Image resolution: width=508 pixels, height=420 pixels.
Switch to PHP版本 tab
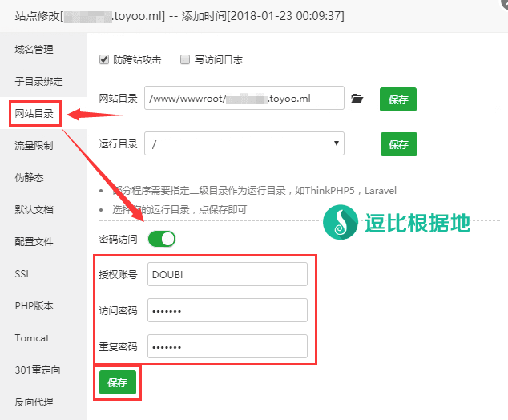(33, 306)
